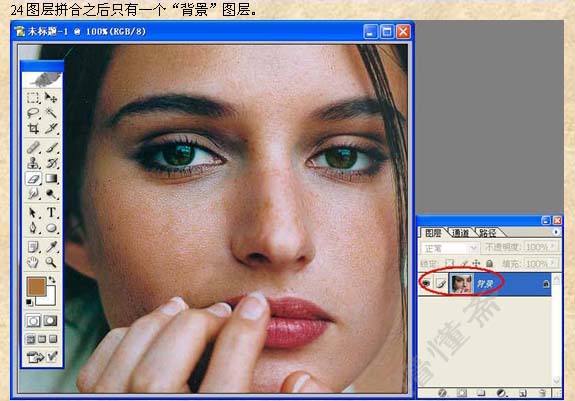
Task: Select the Hand tool
Action: pyautogui.click(x=33, y=262)
